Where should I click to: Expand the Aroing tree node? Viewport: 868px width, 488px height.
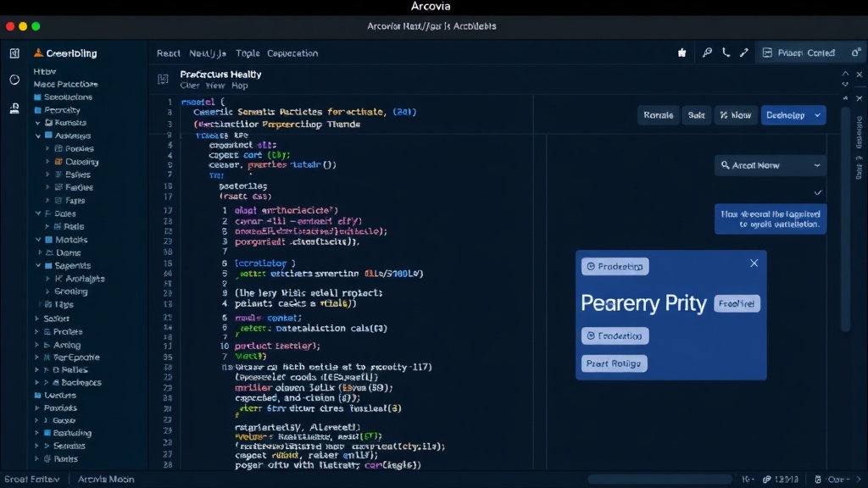coord(37,345)
